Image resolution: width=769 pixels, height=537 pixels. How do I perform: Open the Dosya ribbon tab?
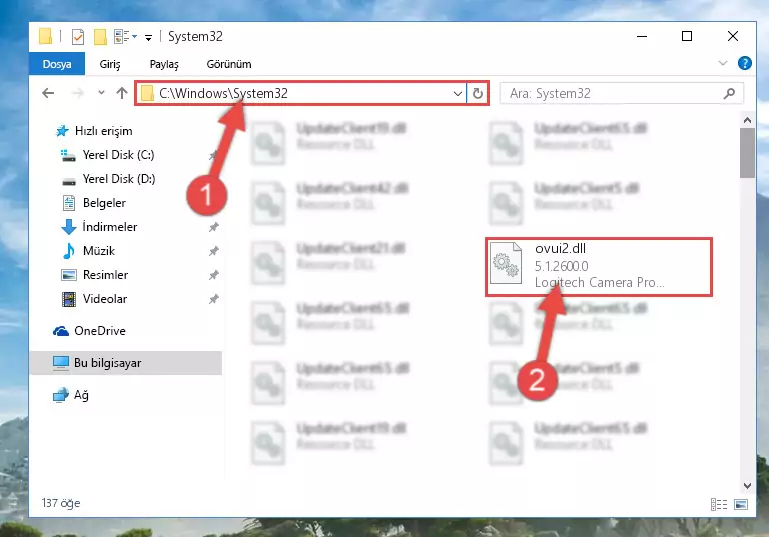57,64
